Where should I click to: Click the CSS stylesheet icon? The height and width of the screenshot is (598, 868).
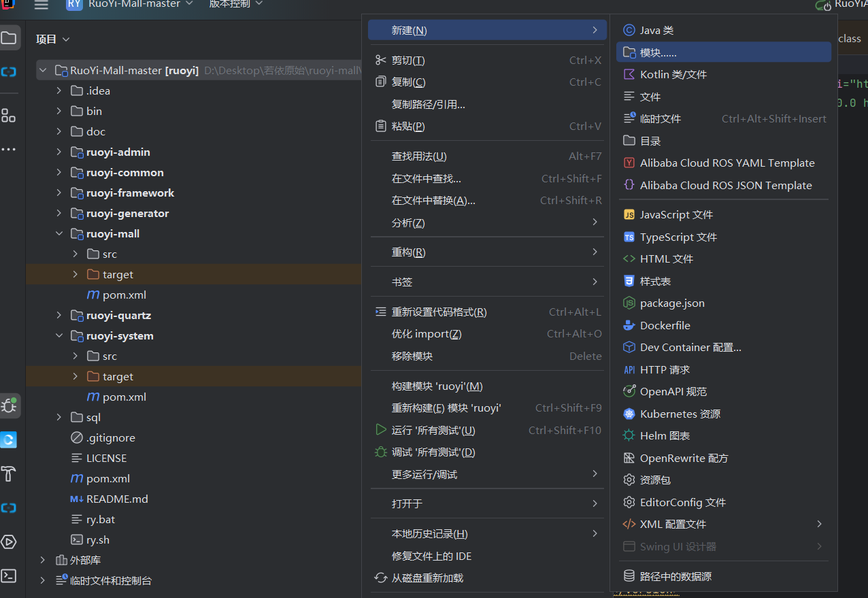click(629, 281)
